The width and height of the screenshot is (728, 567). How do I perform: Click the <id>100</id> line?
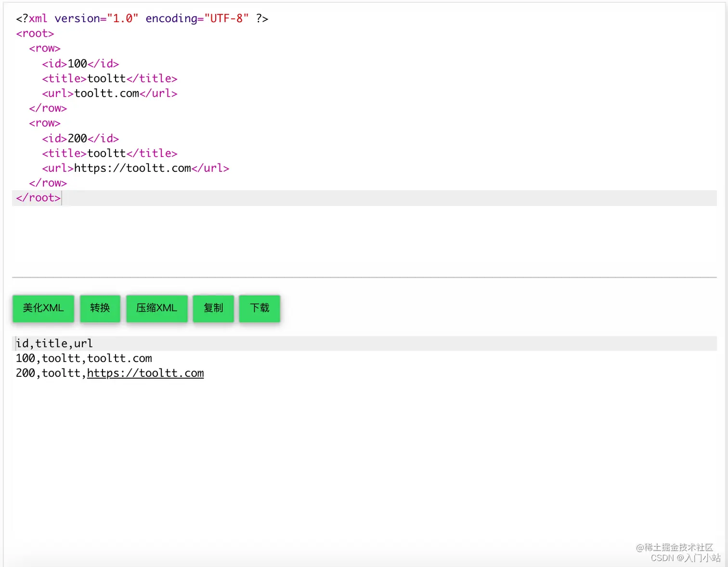(x=80, y=64)
